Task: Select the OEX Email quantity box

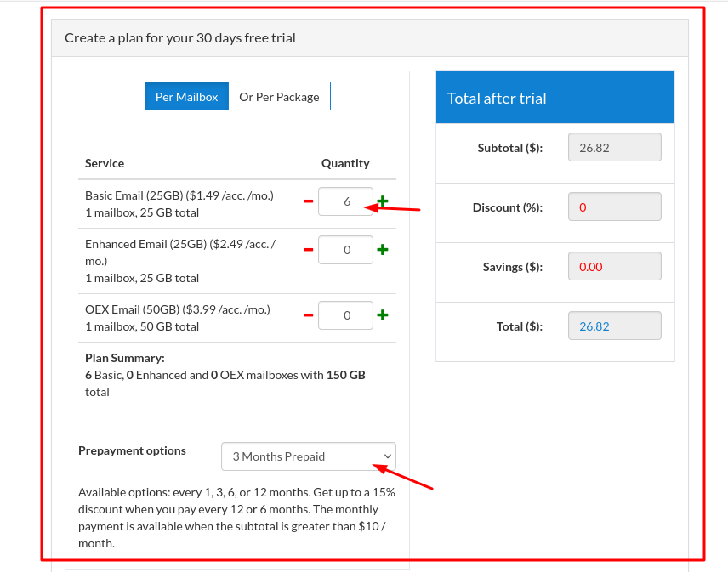Action: (345, 315)
